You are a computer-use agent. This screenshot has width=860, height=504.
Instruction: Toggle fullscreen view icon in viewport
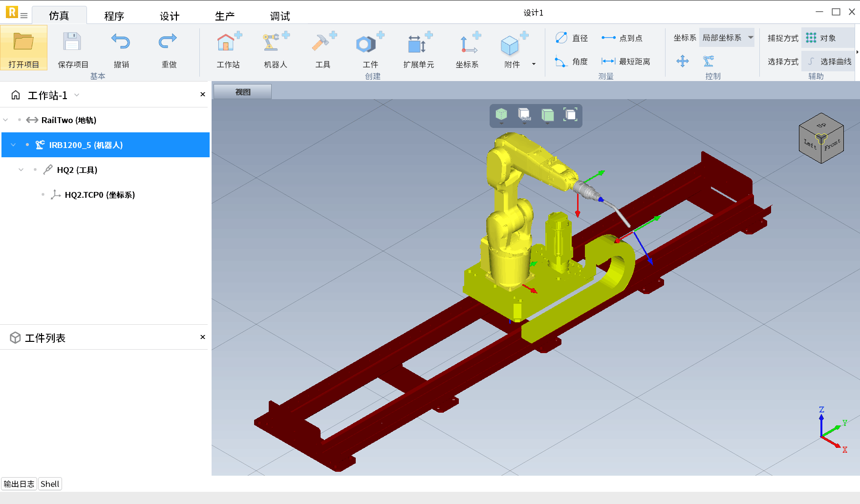(570, 115)
